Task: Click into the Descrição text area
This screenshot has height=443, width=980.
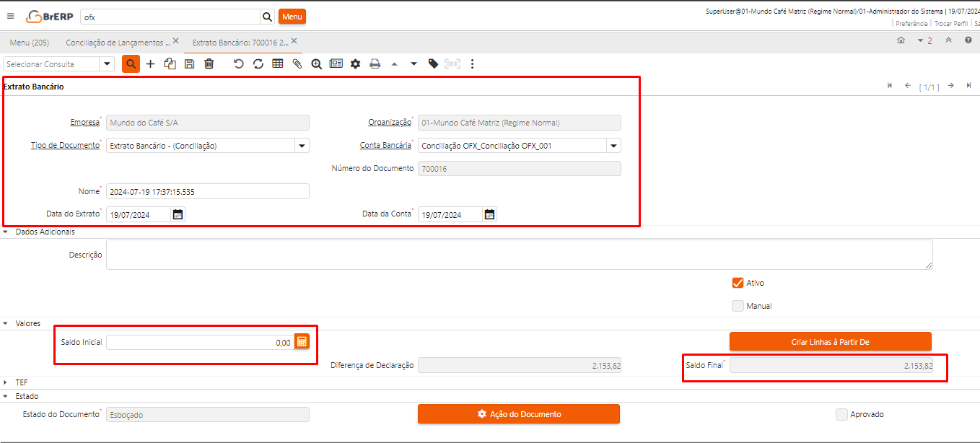Action: tap(518, 255)
